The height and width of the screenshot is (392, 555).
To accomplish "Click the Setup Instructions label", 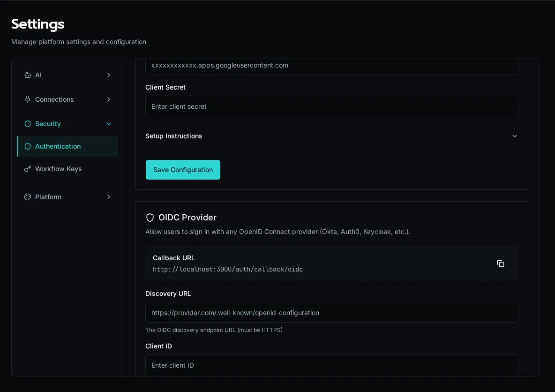I will (x=174, y=136).
